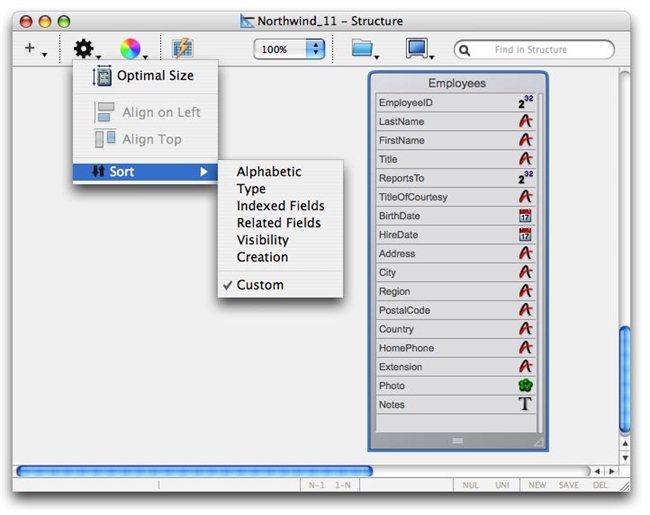The width and height of the screenshot is (650, 515).
Task: Select the EmployeeID field row
Action: click(x=440, y=103)
